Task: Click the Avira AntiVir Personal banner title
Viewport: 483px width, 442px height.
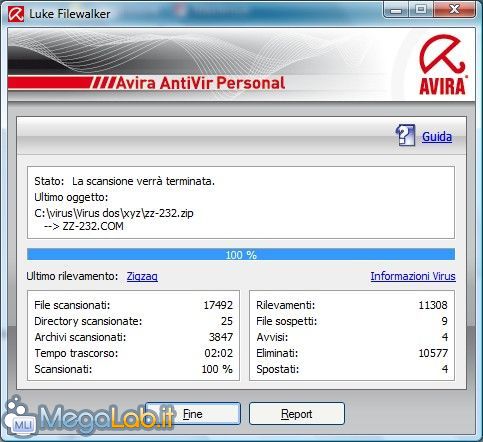Action: point(200,83)
